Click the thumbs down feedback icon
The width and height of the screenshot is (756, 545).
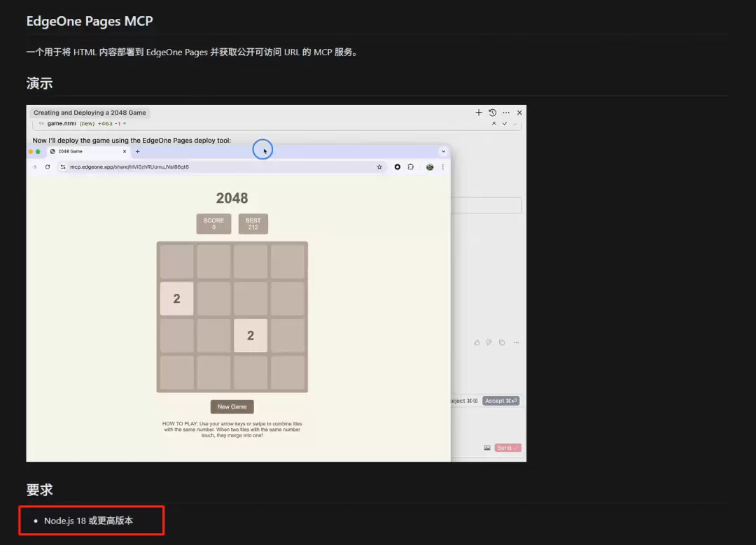point(489,342)
